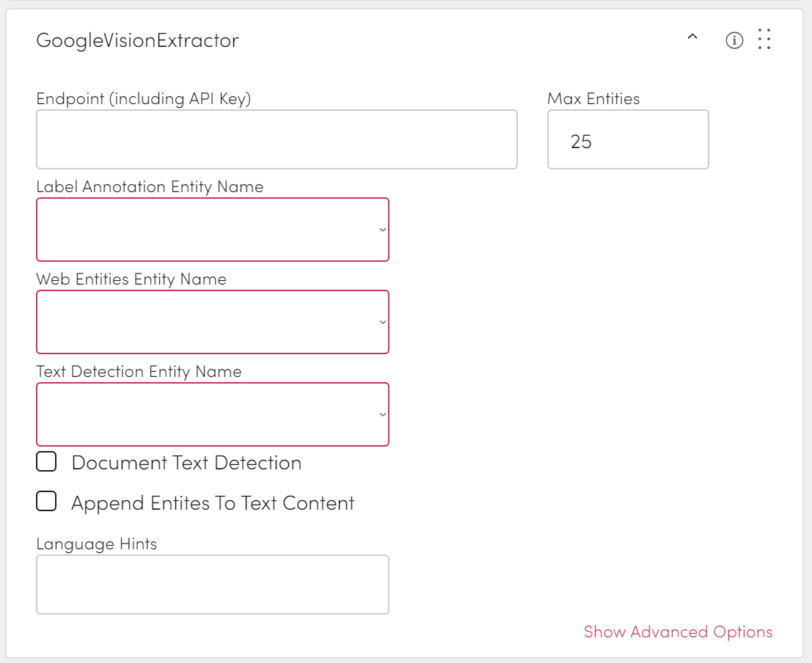Click the "Web Entities Entity Name" field label
The height and width of the screenshot is (663, 812).
pyautogui.click(x=131, y=279)
